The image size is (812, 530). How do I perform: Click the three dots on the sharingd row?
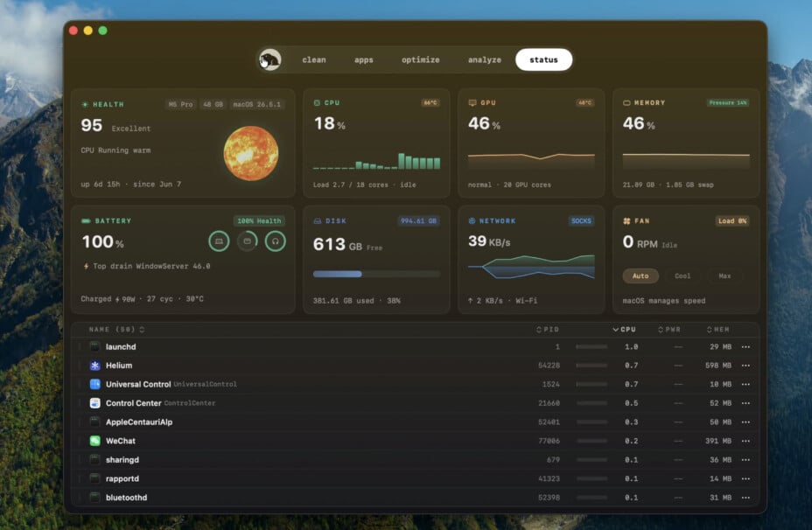[745, 460]
